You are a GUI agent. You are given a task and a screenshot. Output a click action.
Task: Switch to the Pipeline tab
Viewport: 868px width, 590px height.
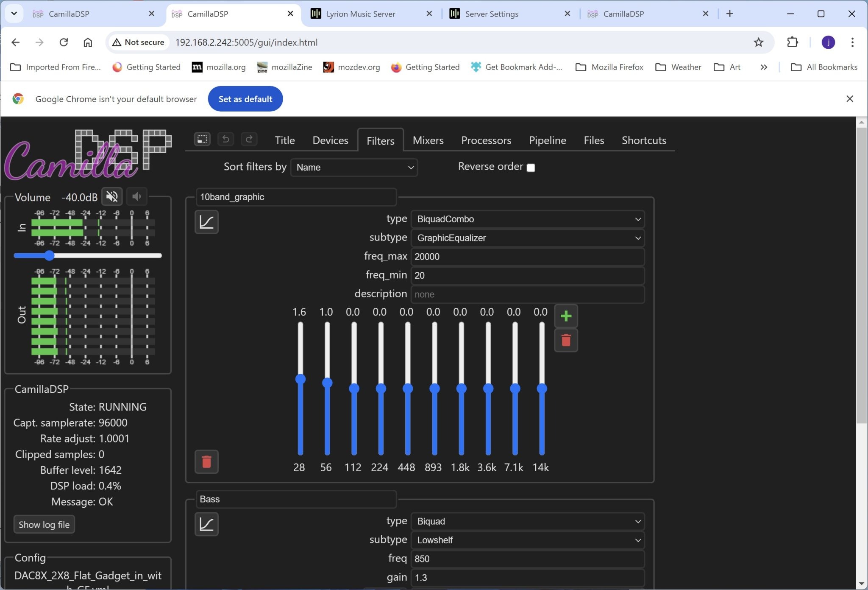547,140
